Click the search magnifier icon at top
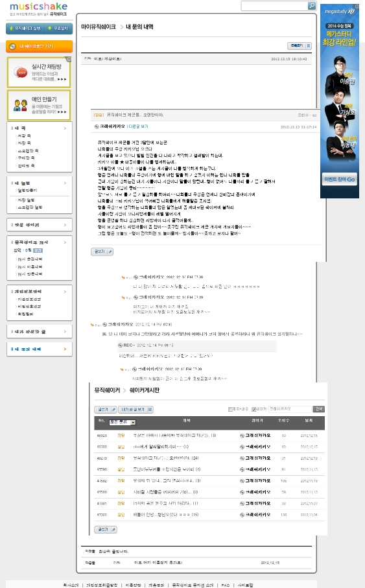This screenshot has width=365, height=588. (312, 6)
